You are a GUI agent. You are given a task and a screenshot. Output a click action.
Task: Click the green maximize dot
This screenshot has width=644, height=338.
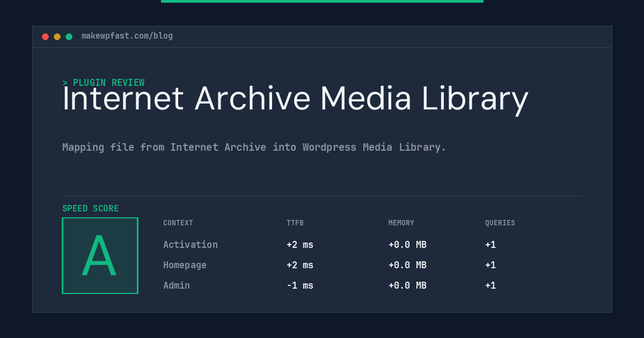69,36
